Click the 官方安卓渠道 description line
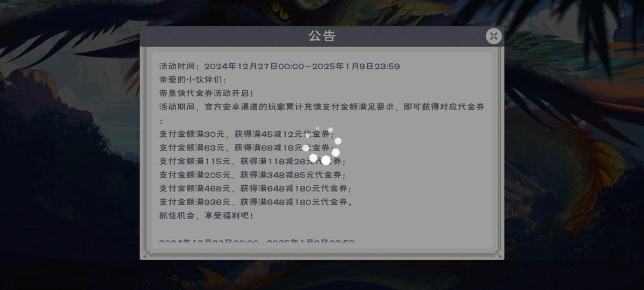This screenshot has width=644, height=290. 322,107
